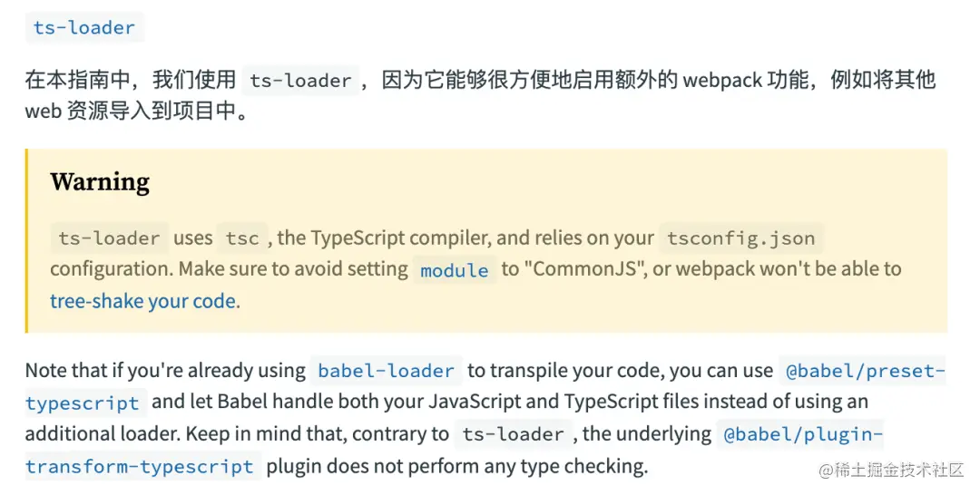Screen dimensions: 980x495
Task: Click the 'the TypeScript compiler' text
Action: click(x=377, y=238)
